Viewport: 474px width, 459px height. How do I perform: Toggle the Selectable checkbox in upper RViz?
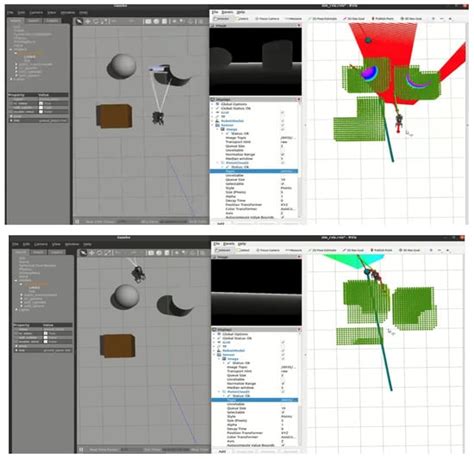tap(282, 184)
